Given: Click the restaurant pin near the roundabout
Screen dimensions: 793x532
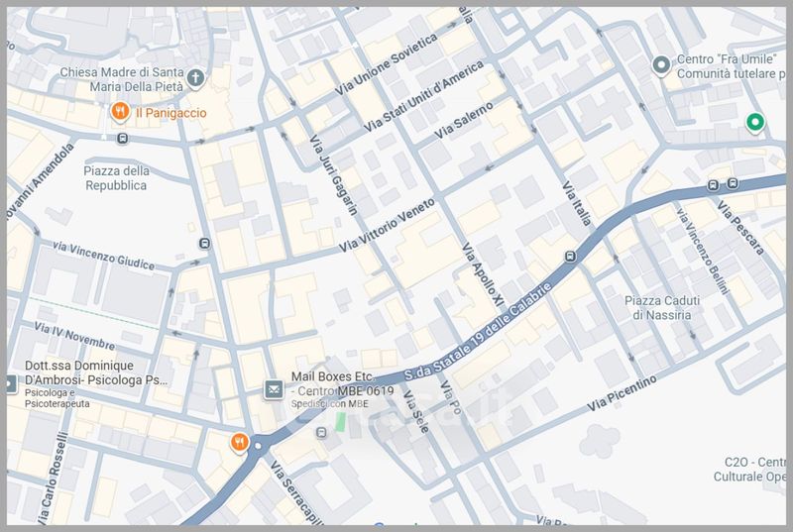Looking at the screenshot, I should pyautogui.click(x=239, y=443).
